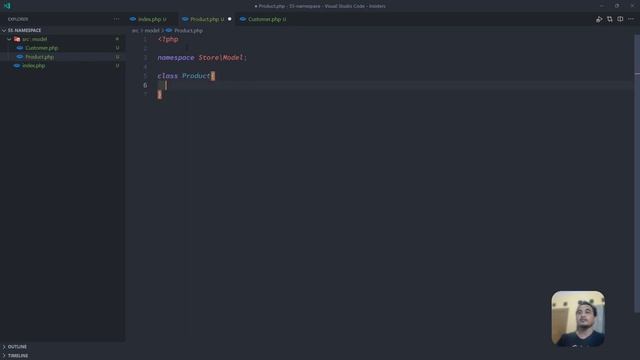Place the cursor on the namespace Store\Model line
The image size is (640, 360).
pos(202,58)
